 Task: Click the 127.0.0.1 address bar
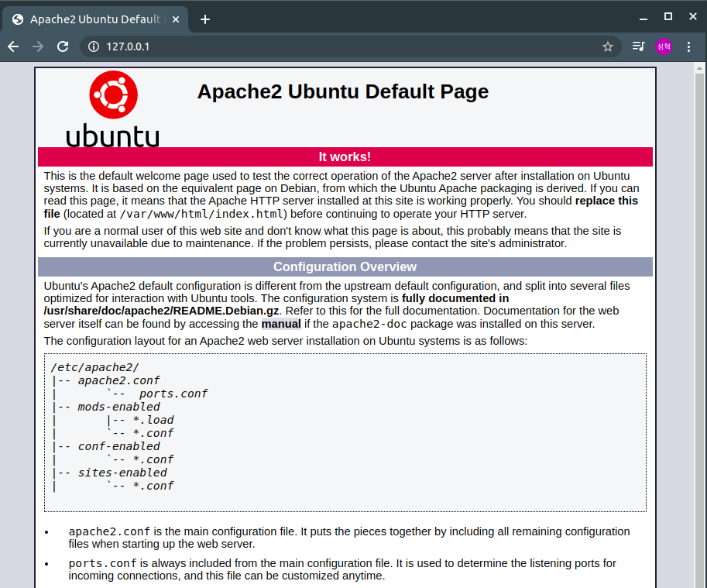click(x=352, y=46)
